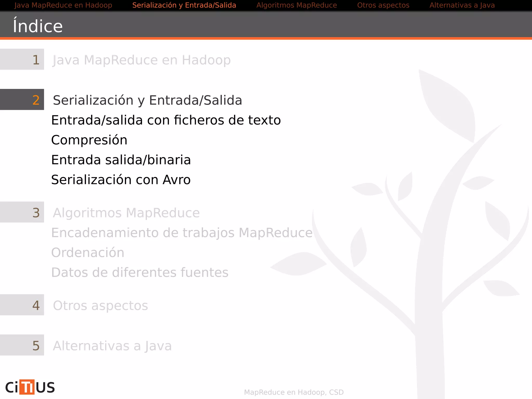Click footer text 'MapReduce en Hadoop, CSD'
The image size is (532, 399).
point(294,392)
